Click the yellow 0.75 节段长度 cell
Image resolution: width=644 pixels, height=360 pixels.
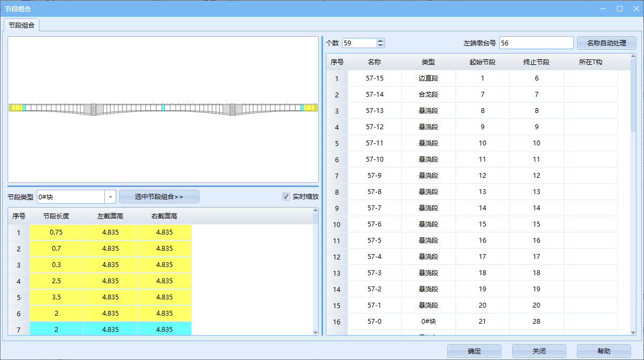[x=56, y=232]
